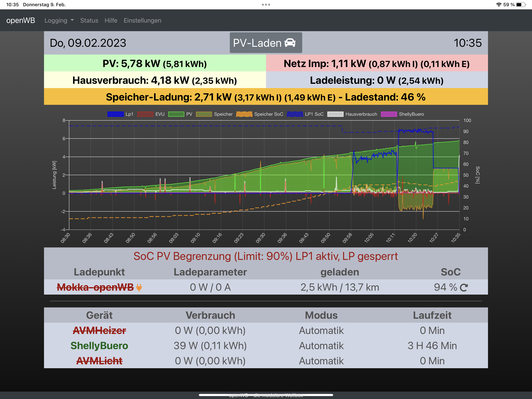Tap the battery icon in status bar
The image size is (532, 399).
pyautogui.click(x=521, y=4)
